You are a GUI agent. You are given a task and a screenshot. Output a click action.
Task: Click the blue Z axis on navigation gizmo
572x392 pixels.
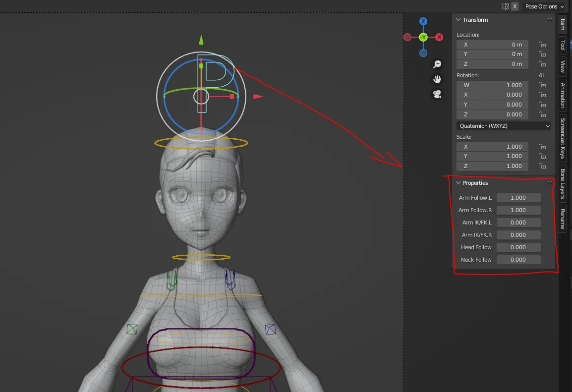[x=423, y=21]
